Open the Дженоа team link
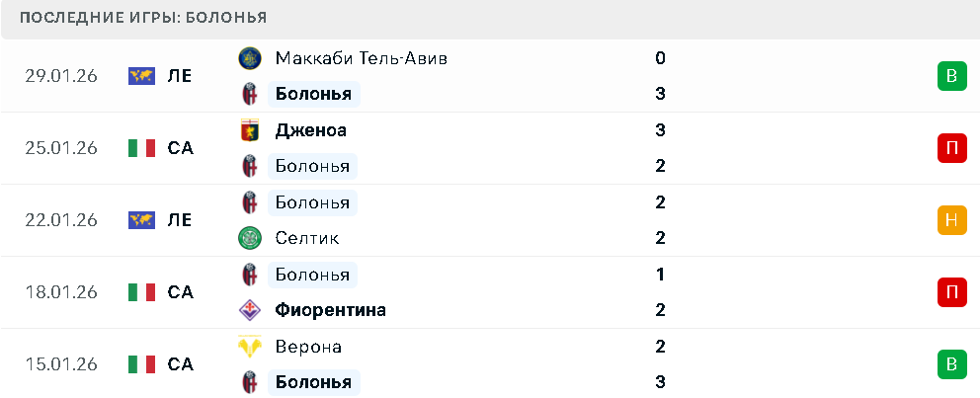This screenshot has height=398, width=980. pos(310,130)
